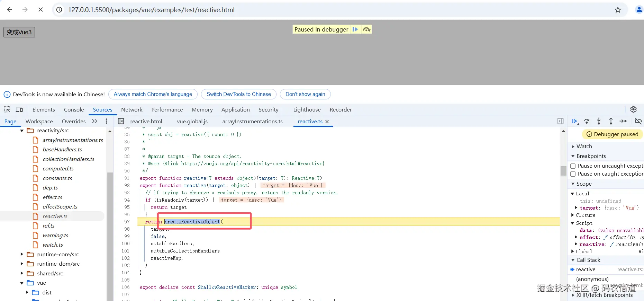
Task: Collapse the reactivity/src folder
Action: coord(22,131)
